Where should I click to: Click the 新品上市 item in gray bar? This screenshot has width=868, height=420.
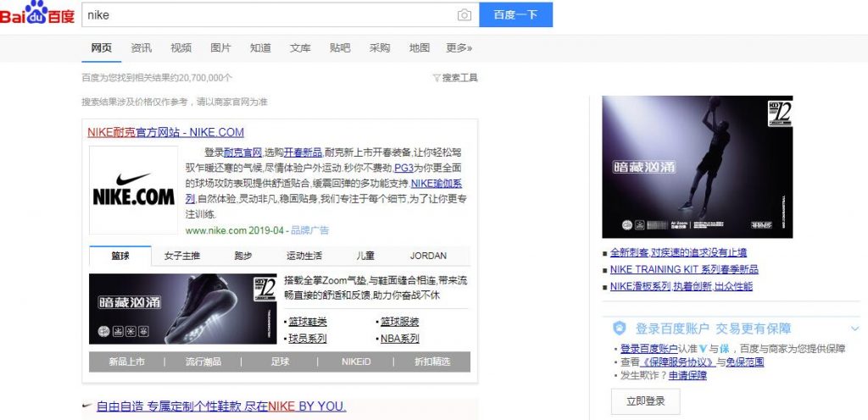click(x=126, y=362)
